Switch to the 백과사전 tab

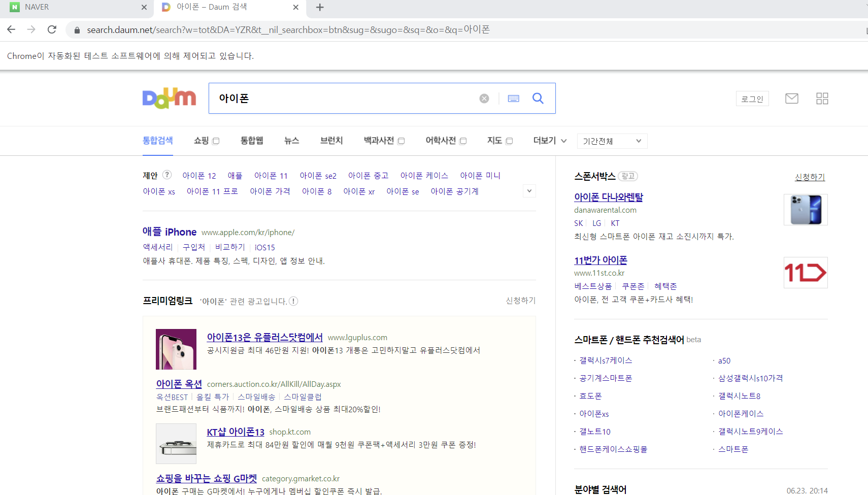pyautogui.click(x=379, y=141)
